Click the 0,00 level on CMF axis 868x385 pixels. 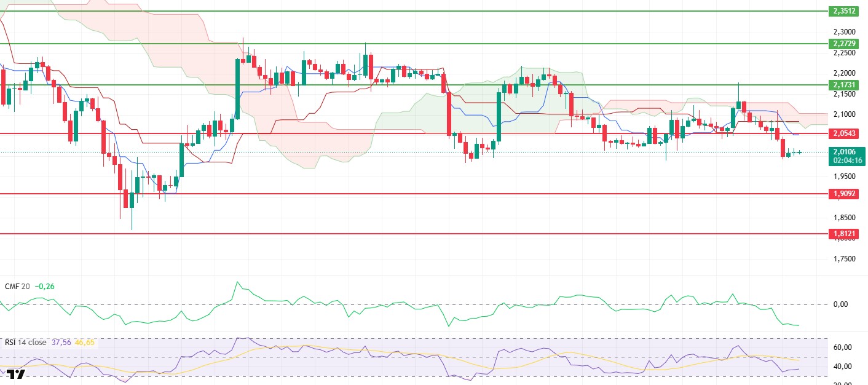coord(840,304)
